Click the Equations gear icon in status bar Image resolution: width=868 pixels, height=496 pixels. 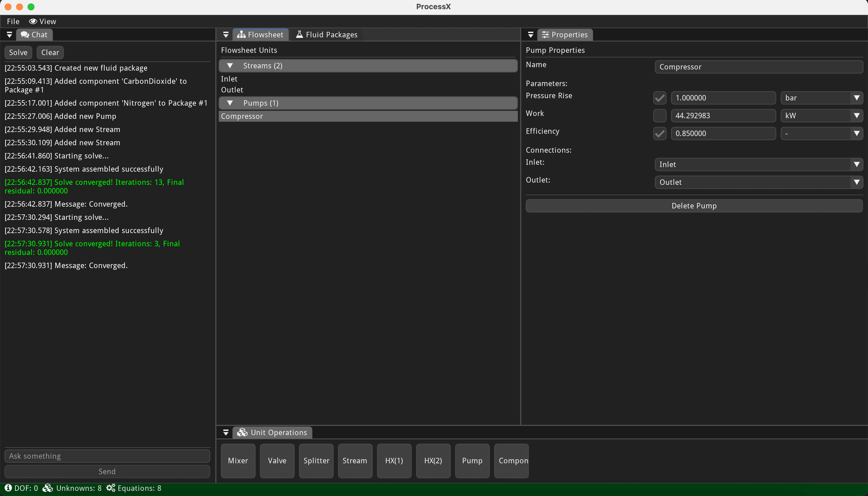pyautogui.click(x=111, y=488)
